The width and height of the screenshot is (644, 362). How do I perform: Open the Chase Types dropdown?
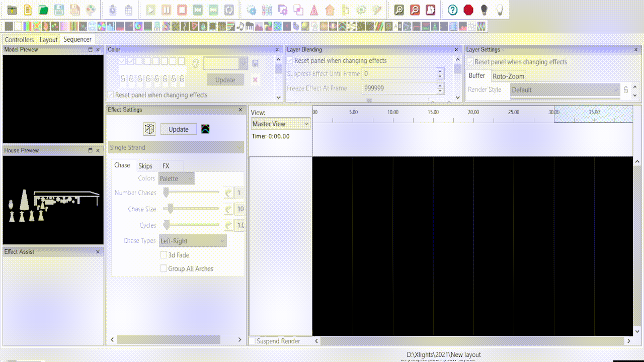point(193,241)
